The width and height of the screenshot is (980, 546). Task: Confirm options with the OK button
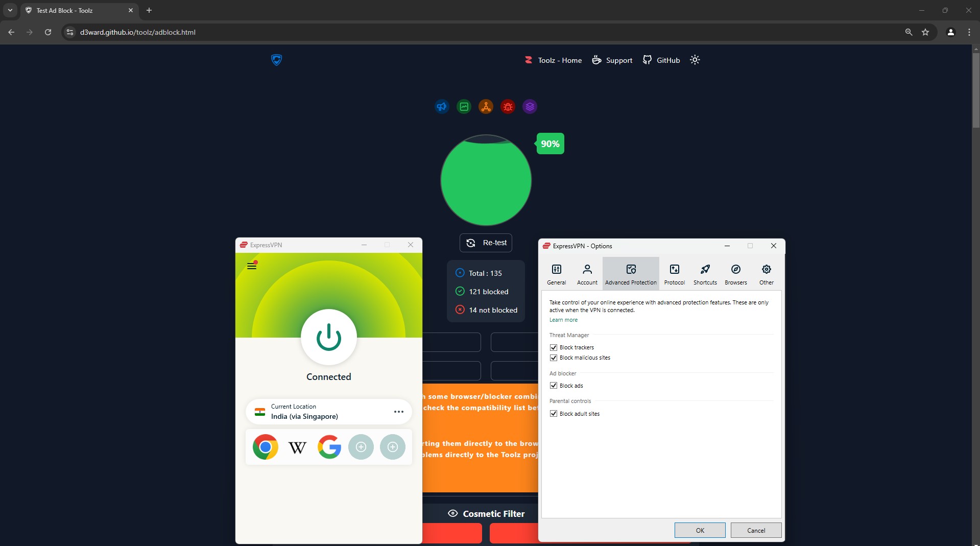700,530
